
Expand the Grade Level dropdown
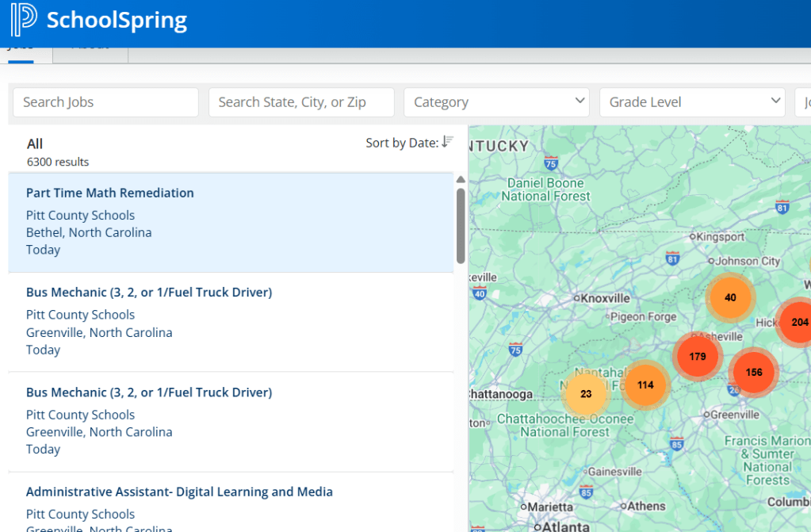[x=692, y=102]
